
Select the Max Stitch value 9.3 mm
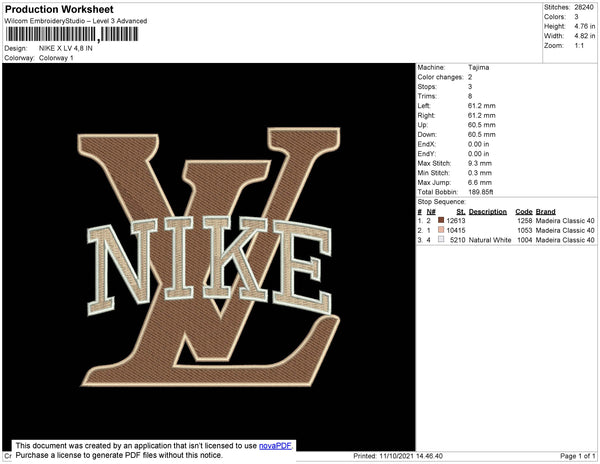coord(479,163)
